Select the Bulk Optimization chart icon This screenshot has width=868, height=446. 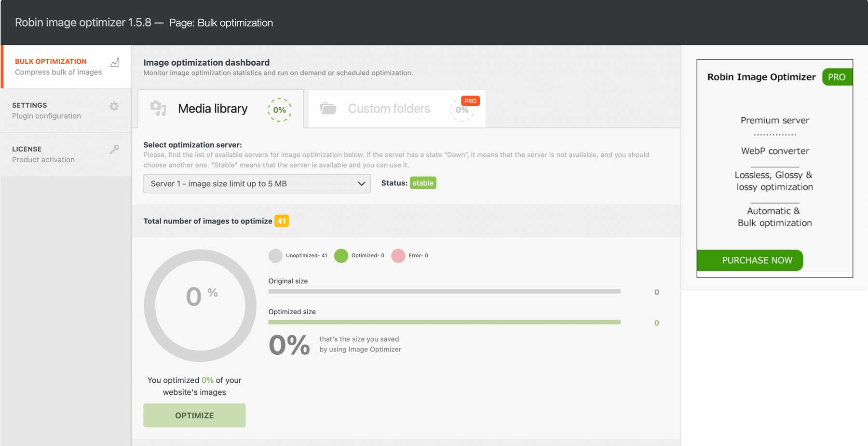[x=115, y=62]
